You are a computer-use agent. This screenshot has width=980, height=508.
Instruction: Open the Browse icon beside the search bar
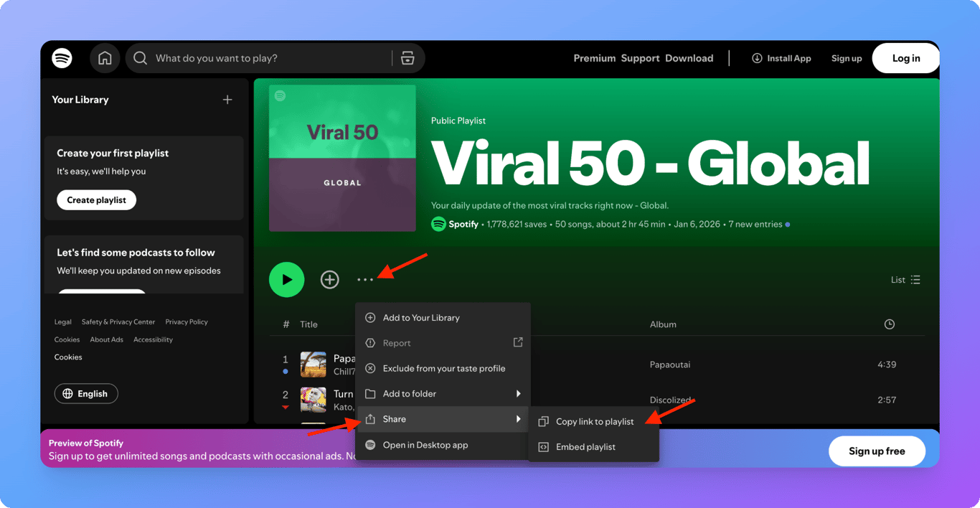pyautogui.click(x=407, y=58)
